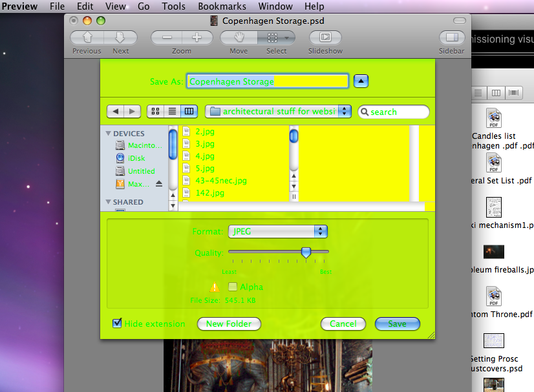534x392 pixels.
Task: Open the Sidebar with its toolbar icon
Action: (x=451, y=37)
